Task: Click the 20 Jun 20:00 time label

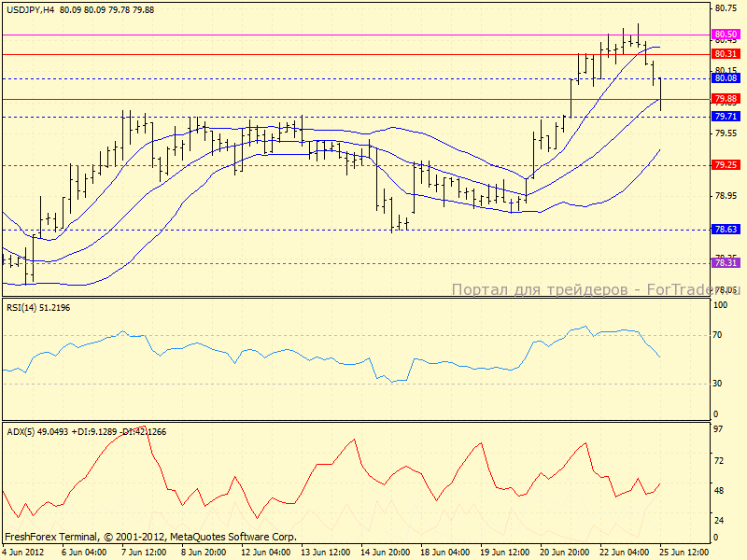Action: point(564,552)
